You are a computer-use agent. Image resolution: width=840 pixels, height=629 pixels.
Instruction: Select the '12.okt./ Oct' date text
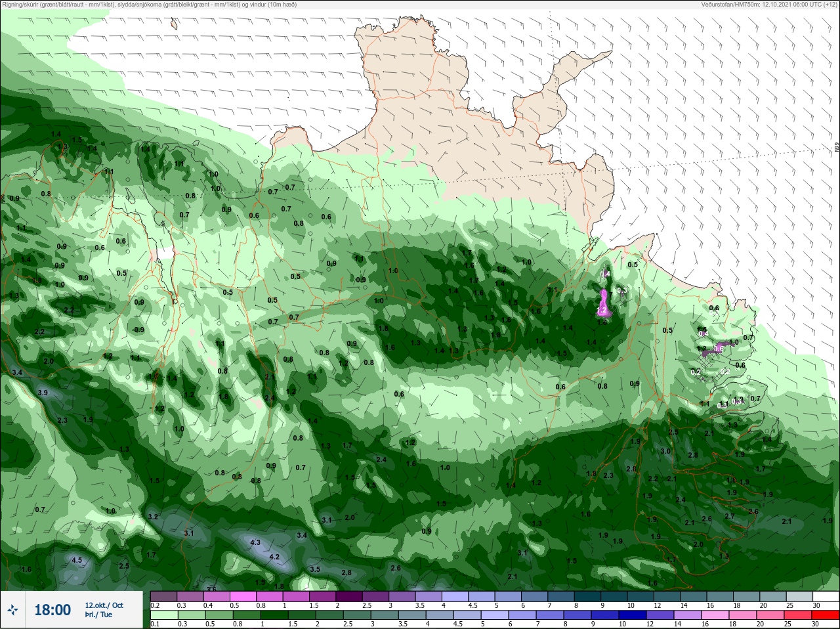click(104, 605)
